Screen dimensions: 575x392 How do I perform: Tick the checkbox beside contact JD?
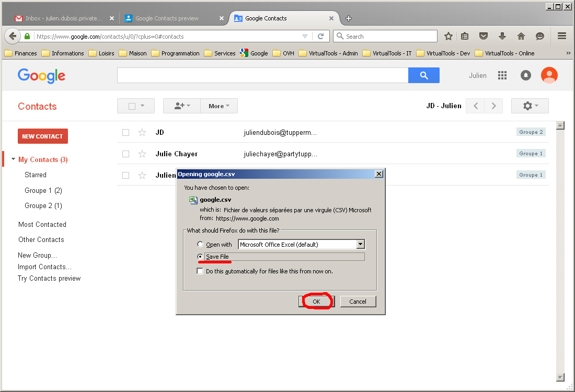pos(125,132)
